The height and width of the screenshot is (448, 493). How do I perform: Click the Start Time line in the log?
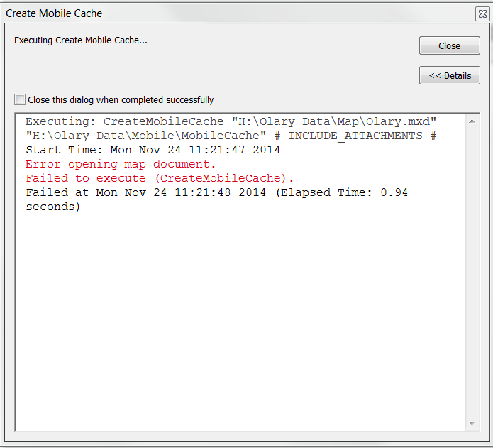153,150
